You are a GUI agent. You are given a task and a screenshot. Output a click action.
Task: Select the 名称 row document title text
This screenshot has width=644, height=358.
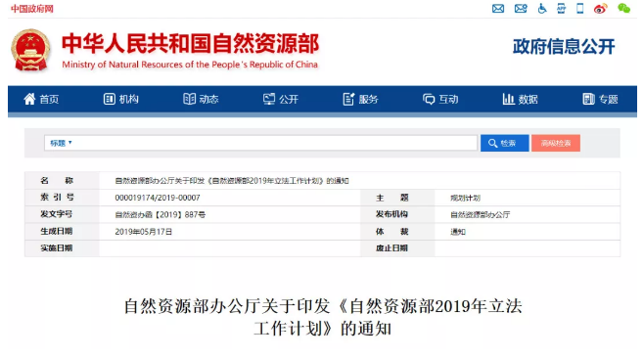(232, 181)
